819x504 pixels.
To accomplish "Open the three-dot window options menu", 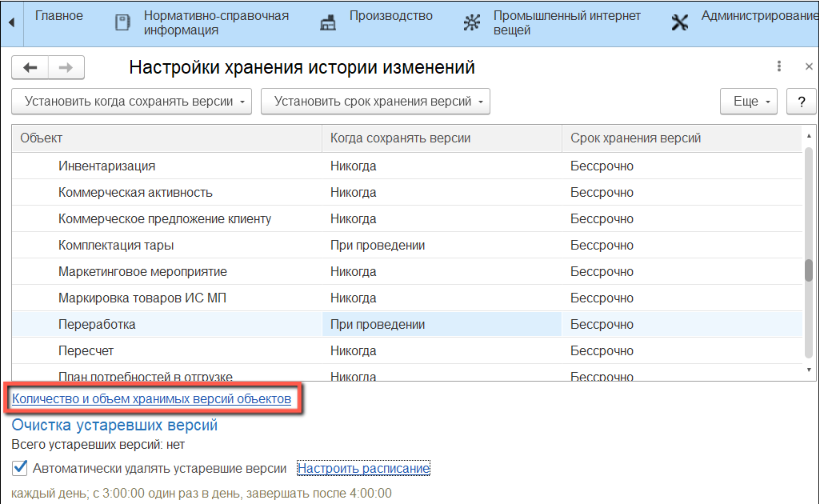I will [x=779, y=67].
